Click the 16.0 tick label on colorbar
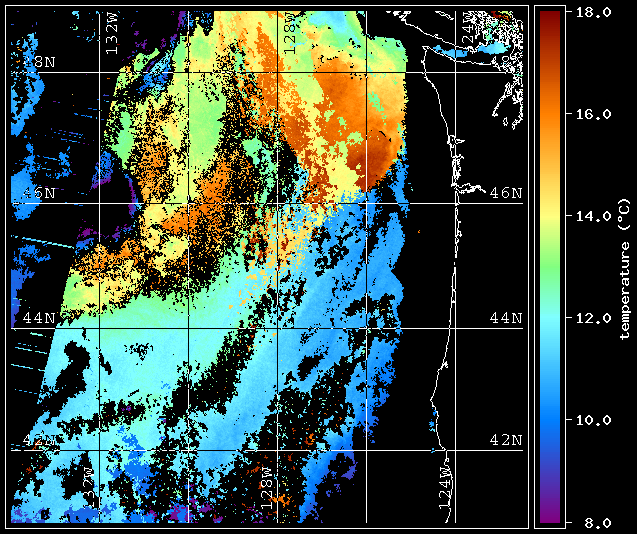The width and height of the screenshot is (637, 534). [594, 114]
